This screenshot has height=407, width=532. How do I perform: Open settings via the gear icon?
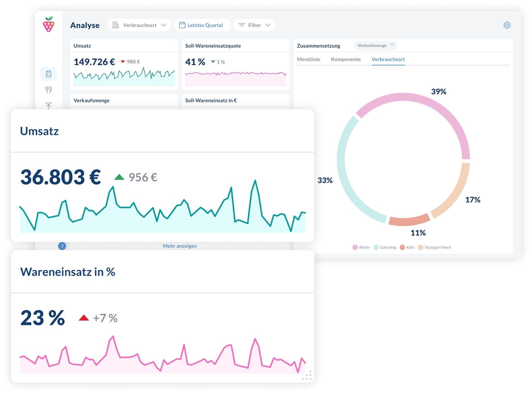pos(507,25)
